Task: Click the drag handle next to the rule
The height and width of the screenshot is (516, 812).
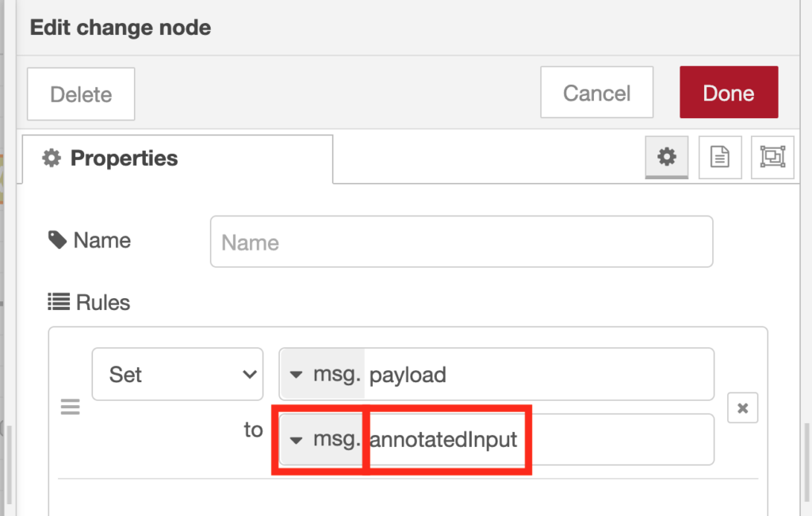Action: 71,407
